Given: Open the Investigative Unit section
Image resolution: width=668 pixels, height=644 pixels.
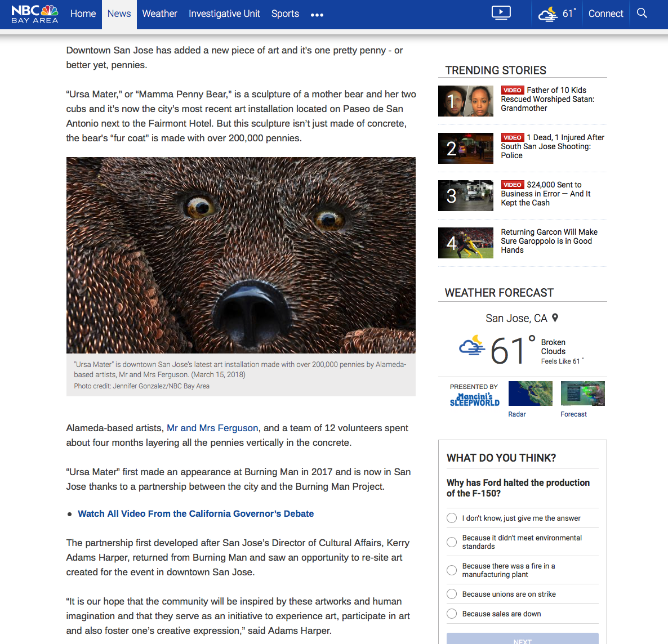Looking at the screenshot, I should (225, 14).
